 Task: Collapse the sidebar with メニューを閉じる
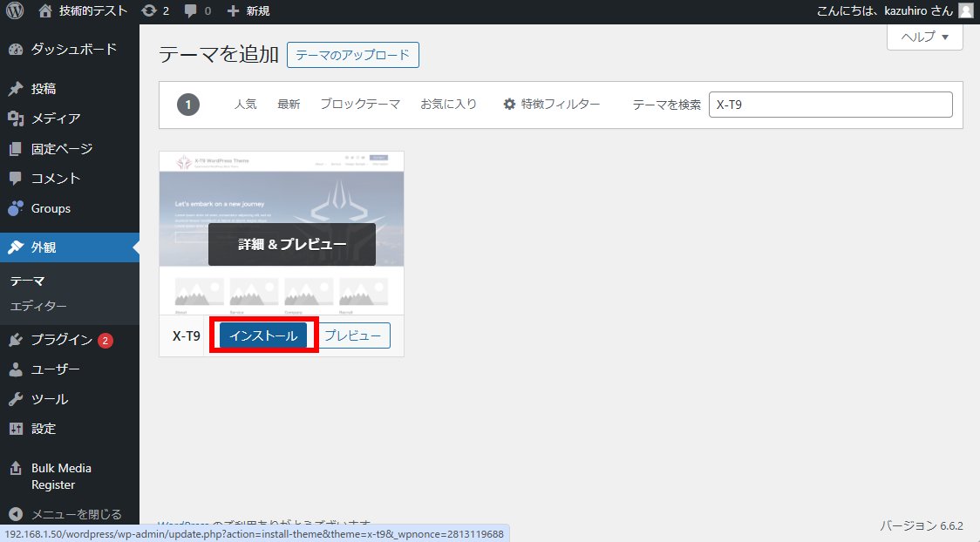(x=76, y=514)
